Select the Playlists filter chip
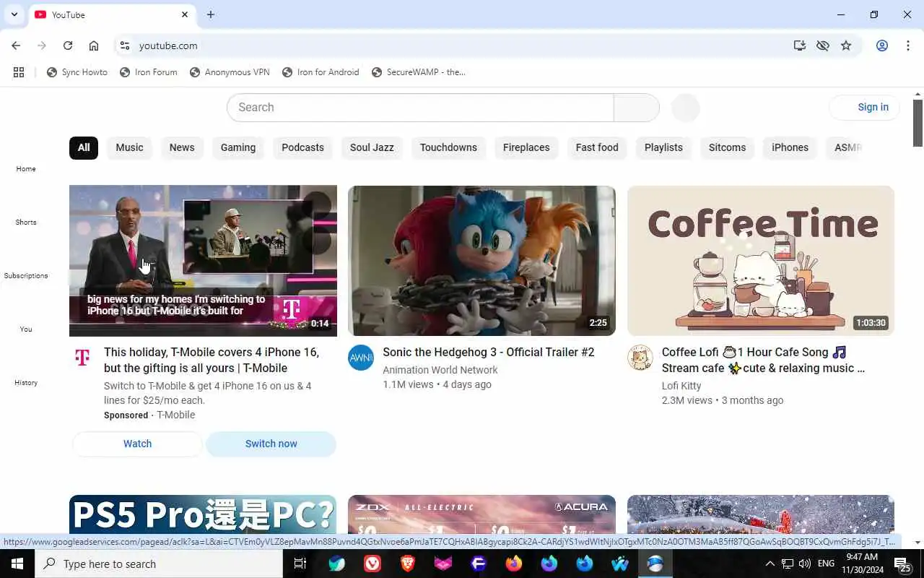The width and height of the screenshot is (924, 578). [663, 147]
